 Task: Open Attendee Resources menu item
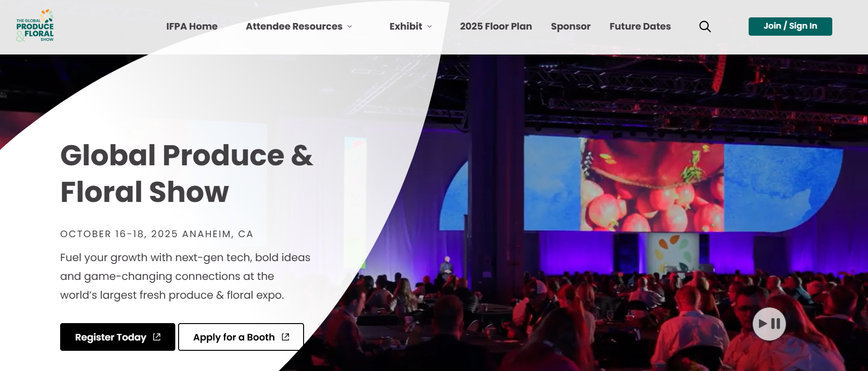click(294, 26)
